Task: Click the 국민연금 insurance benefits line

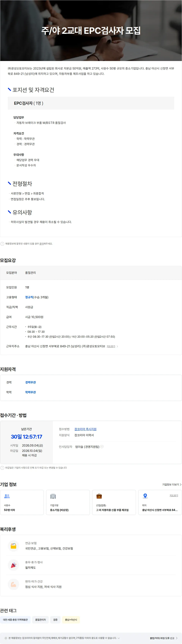Action: [x=49, y=548]
